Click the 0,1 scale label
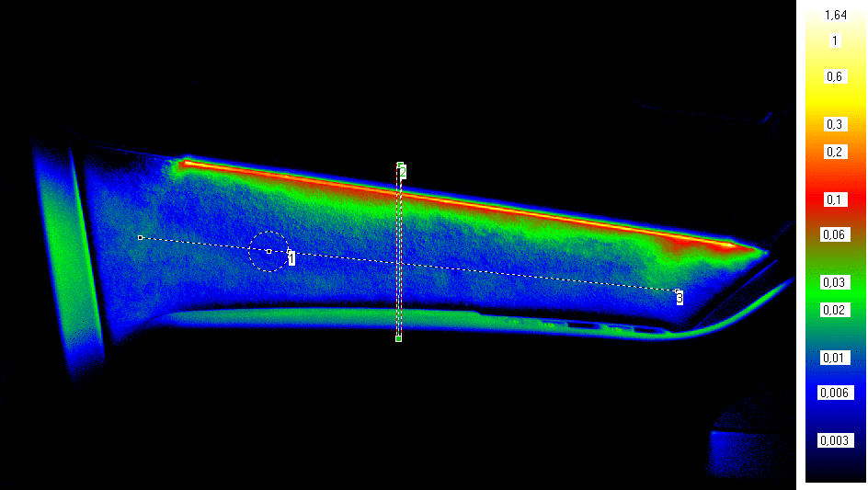The image size is (868, 490). (x=835, y=199)
